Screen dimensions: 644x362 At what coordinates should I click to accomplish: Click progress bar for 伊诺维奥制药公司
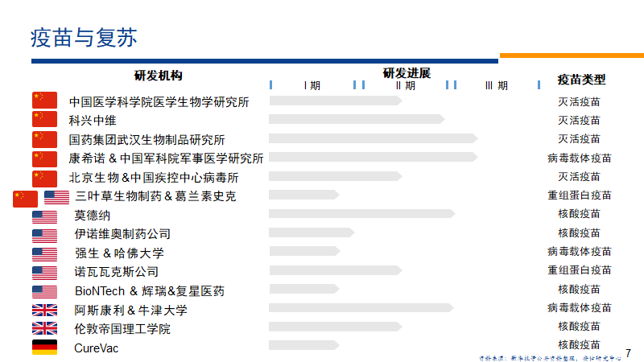click(312, 232)
